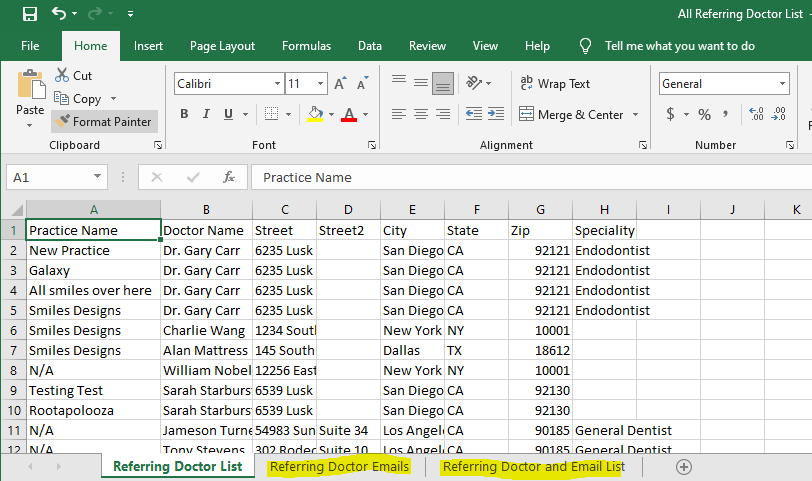Screen dimensions: 812x481
Task: Open the Name Box dropdown arrow
Action: 97,177
